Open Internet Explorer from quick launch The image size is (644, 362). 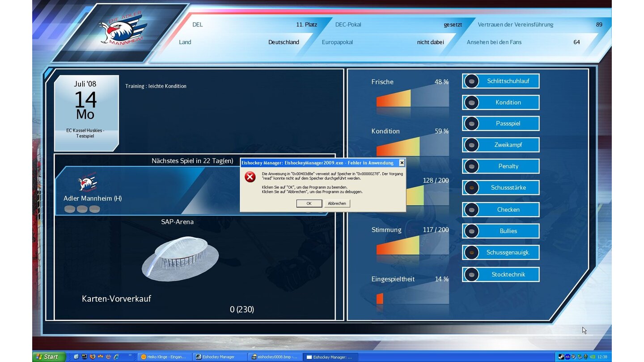coord(116,357)
